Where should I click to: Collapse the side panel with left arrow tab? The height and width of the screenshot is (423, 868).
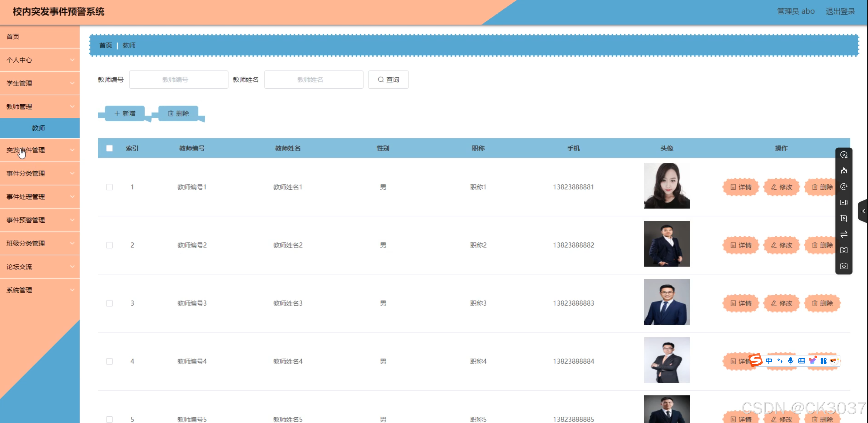[863, 211]
